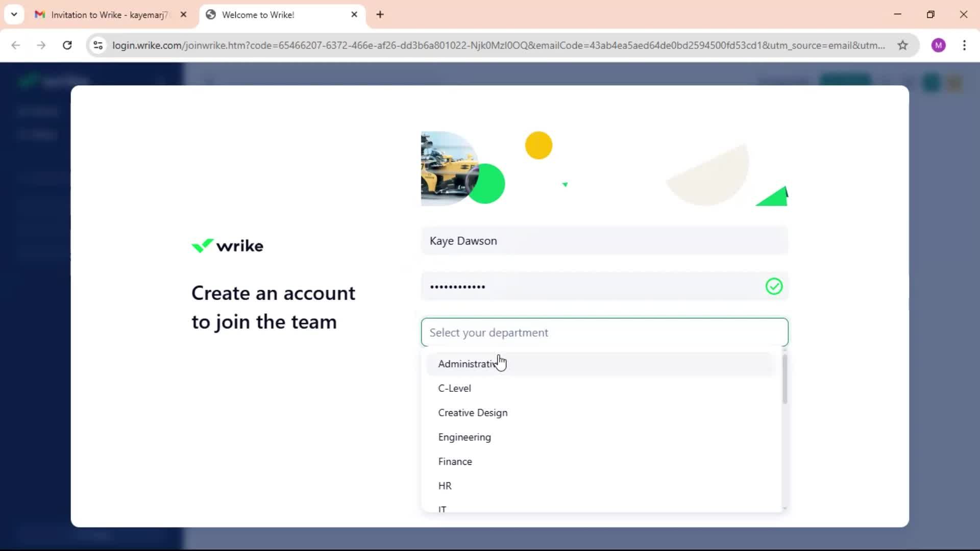
Task: Pick Engineering from the dropdown
Action: [601, 437]
